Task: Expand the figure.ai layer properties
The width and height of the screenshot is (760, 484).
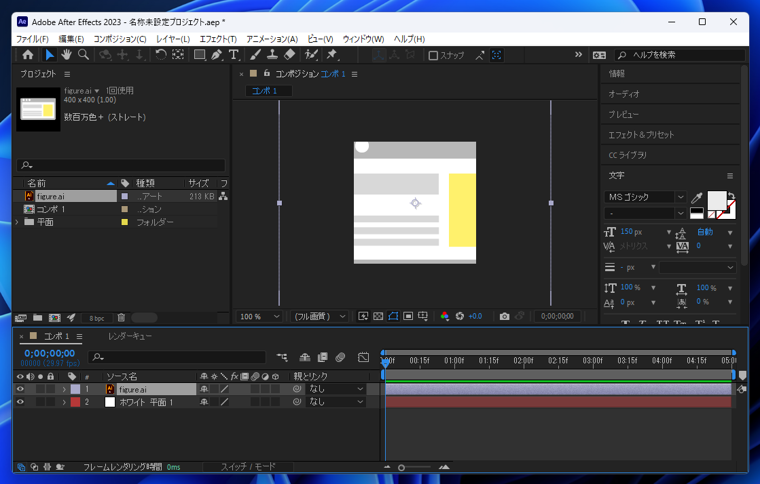Action: (x=63, y=389)
